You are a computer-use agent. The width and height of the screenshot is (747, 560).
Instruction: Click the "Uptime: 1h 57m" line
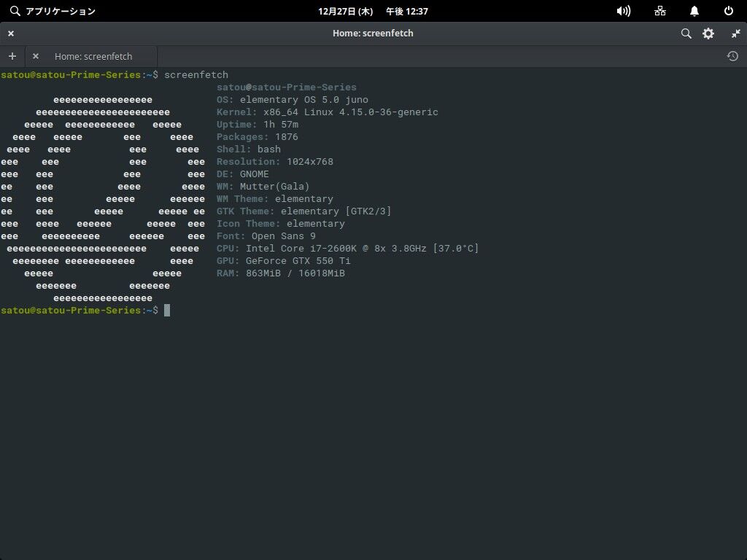click(258, 124)
